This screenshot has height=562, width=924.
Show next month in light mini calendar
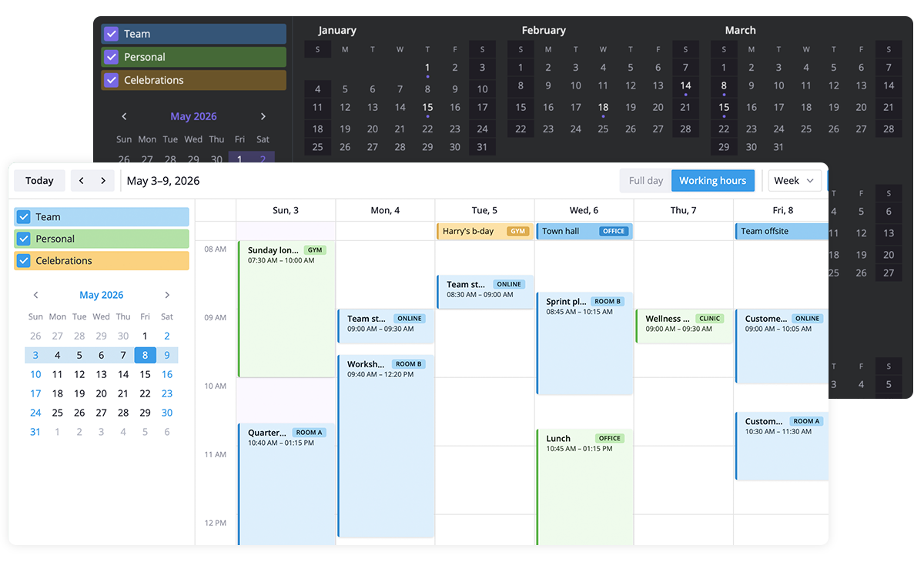[167, 295]
